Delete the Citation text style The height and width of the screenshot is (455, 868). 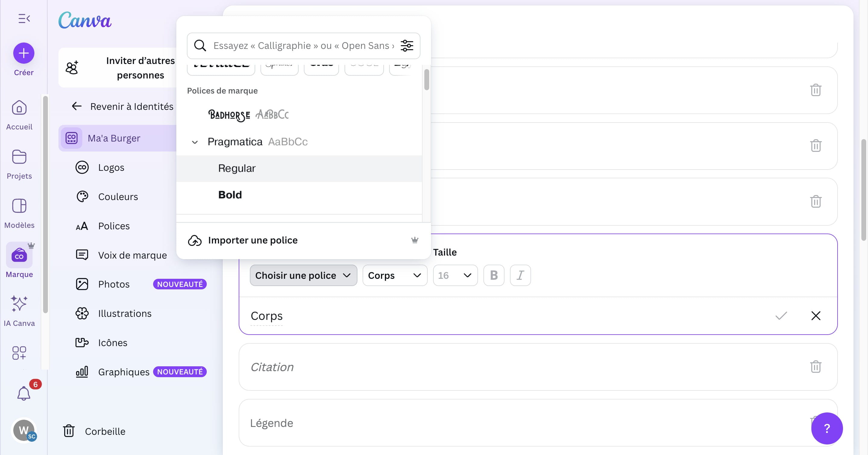pyautogui.click(x=816, y=367)
